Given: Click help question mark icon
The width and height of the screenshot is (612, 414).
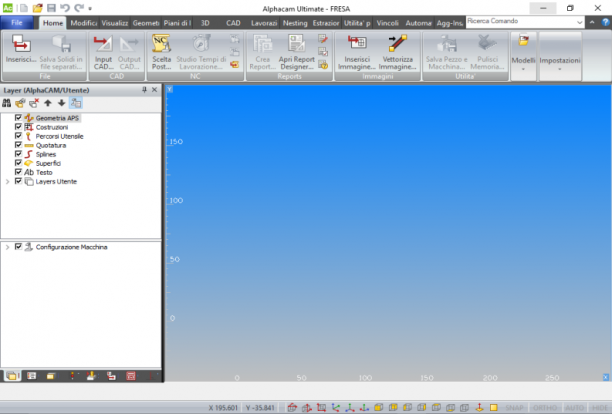Looking at the screenshot, I should pyautogui.click(x=605, y=22).
